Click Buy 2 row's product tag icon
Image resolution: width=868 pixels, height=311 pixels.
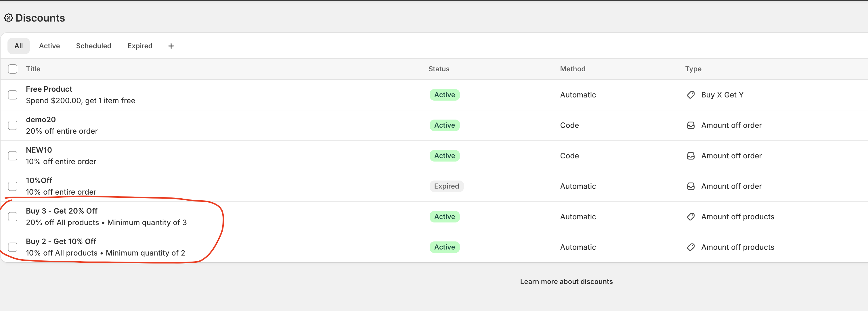tap(691, 247)
